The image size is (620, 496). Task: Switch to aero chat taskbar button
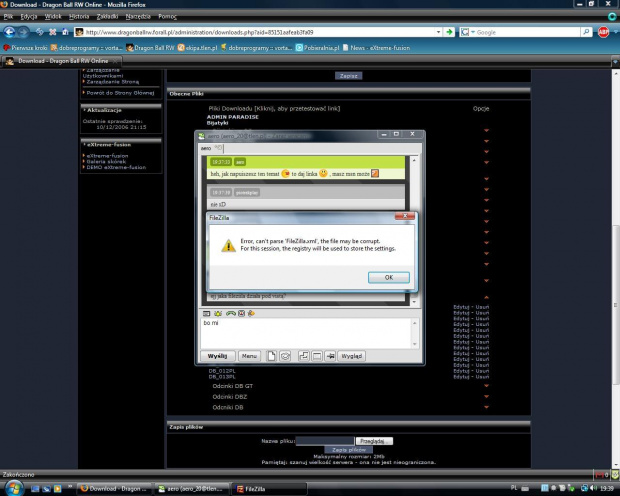(x=191, y=488)
